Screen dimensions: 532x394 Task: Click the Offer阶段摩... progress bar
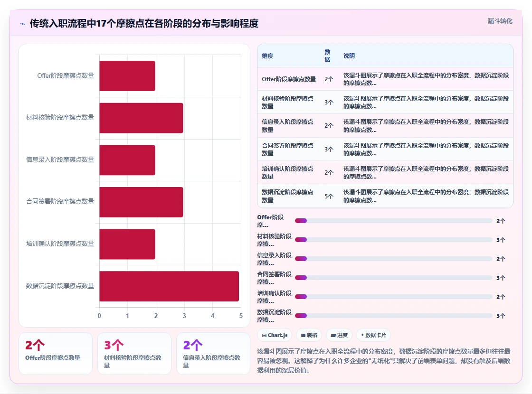tap(394, 221)
